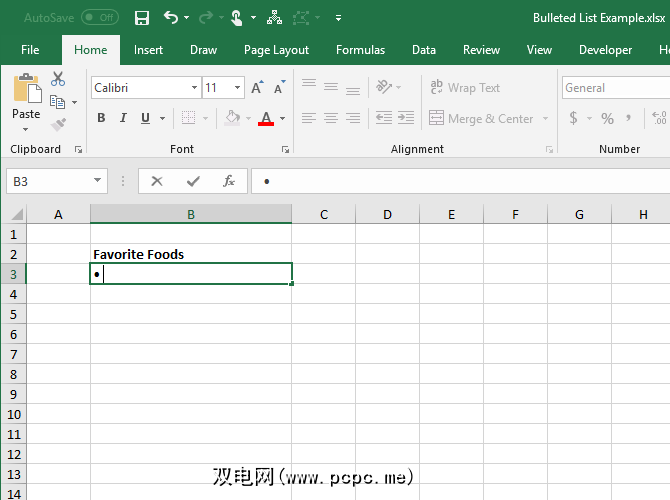Apply the red Font Color swatch

(x=265, y=118)
